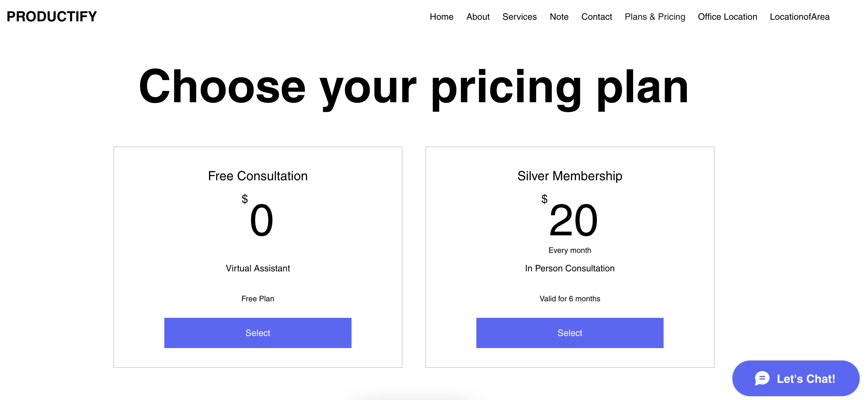Open the Plans & Pricing page
This screenshot has width=868, height=400.
pos(655,17)
